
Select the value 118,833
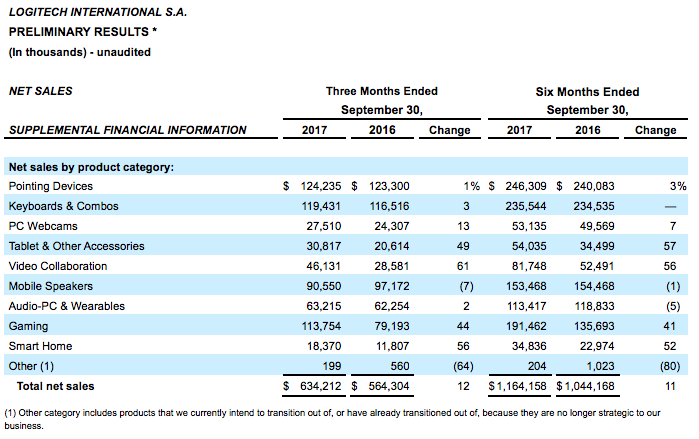click(x=594, y=306)
